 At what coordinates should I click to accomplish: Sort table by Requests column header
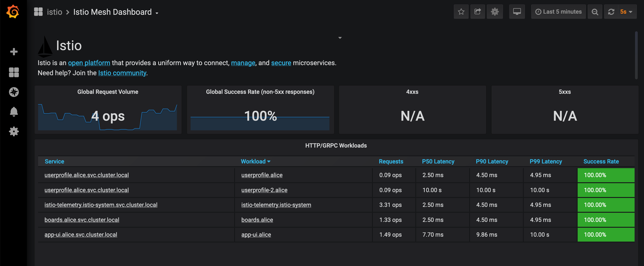tap(391, 161)
